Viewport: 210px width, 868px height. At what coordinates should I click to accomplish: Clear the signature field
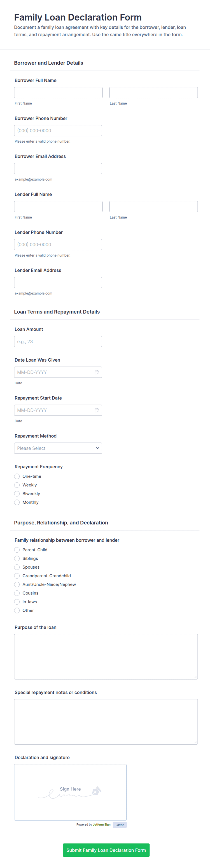point(119,825)
